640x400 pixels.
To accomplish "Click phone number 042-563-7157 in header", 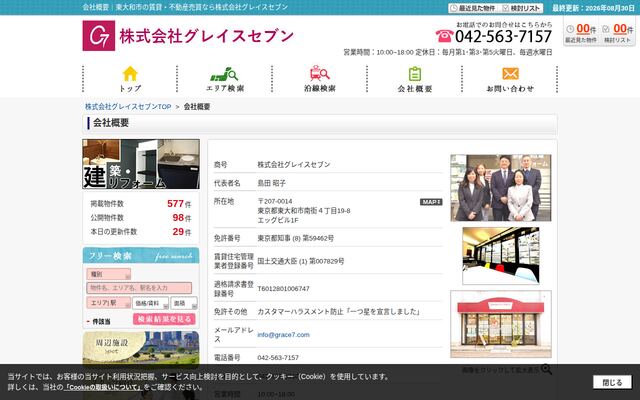I will (x=503, y=36).
